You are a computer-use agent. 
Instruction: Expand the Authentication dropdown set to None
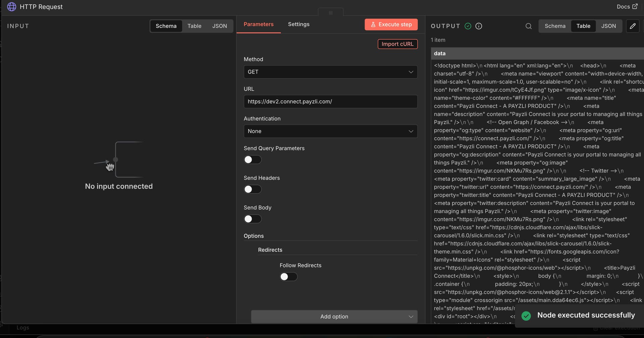tap(330, 131)
